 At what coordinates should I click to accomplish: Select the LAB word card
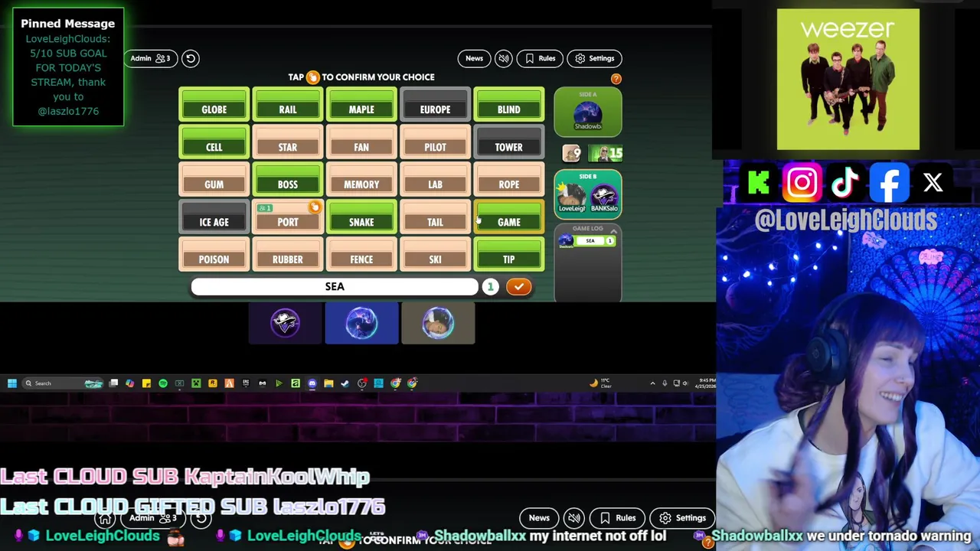435,181
